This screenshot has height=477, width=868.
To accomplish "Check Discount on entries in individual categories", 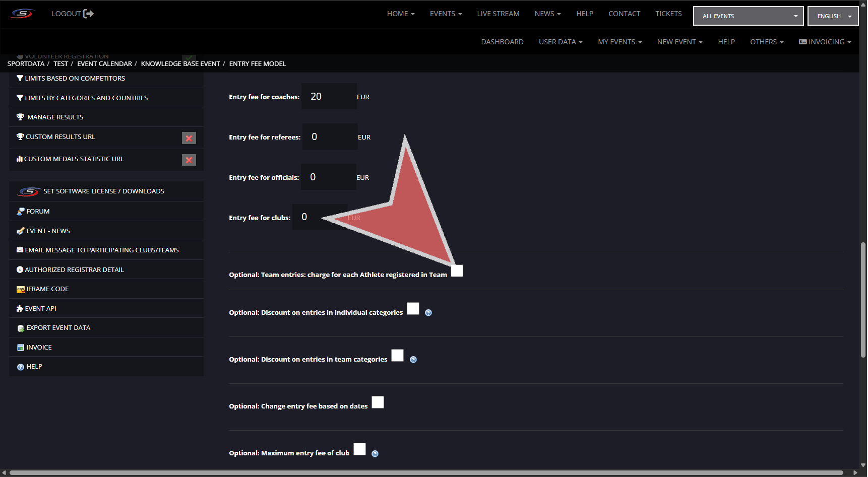I will 413,309.
